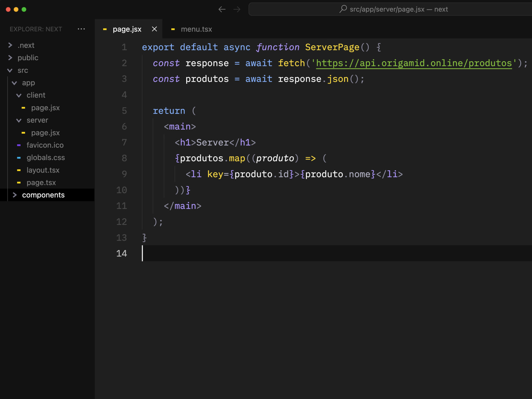Open favicon.ico in the explorer
Image resolution: width=532 pixels, height=399 pixels.
tap(45, 145)
